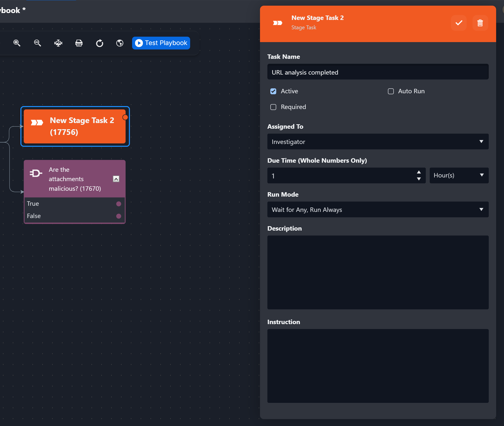This screenshot has height=426, width=504.
Task: Select the New Stage Task 2 node
Action: click(75, 126)
